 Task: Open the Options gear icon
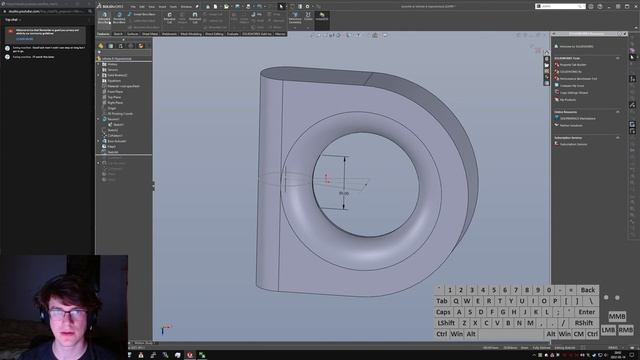tap(308, 7)
